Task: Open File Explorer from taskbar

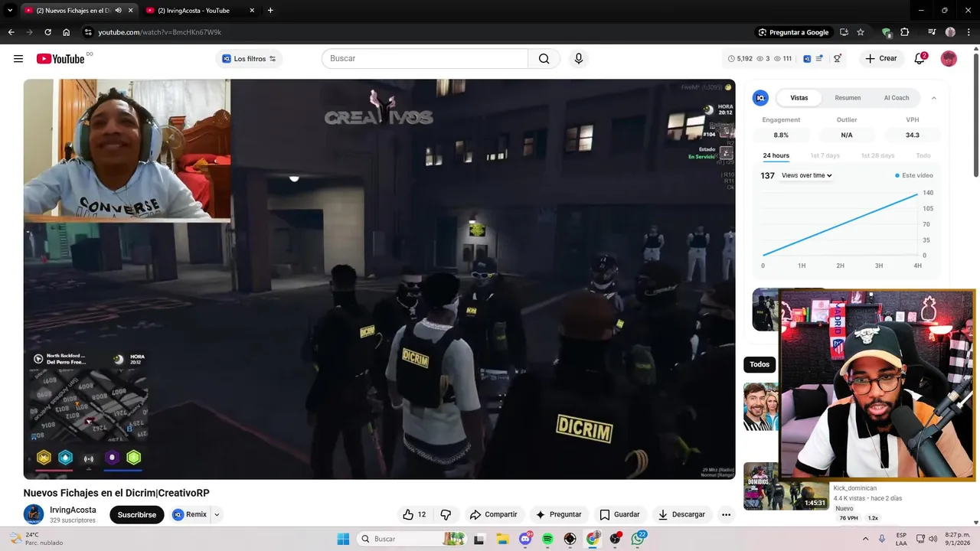Action: pos(502,539)
